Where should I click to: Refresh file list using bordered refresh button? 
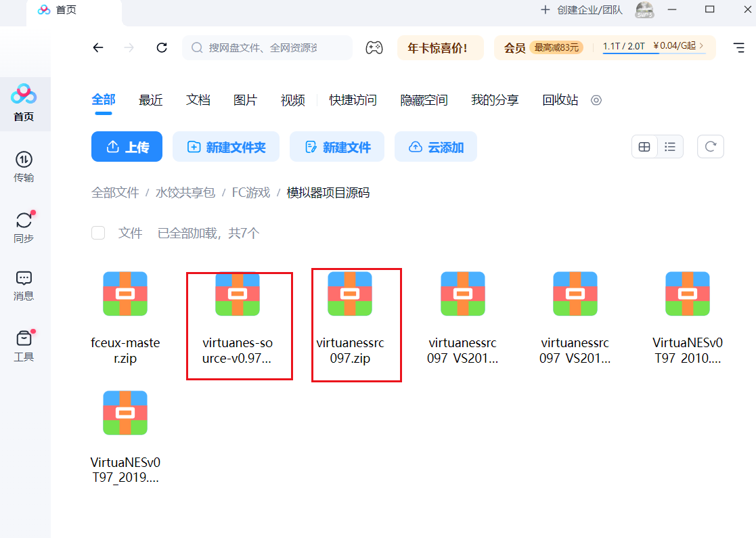click(710, 147)
